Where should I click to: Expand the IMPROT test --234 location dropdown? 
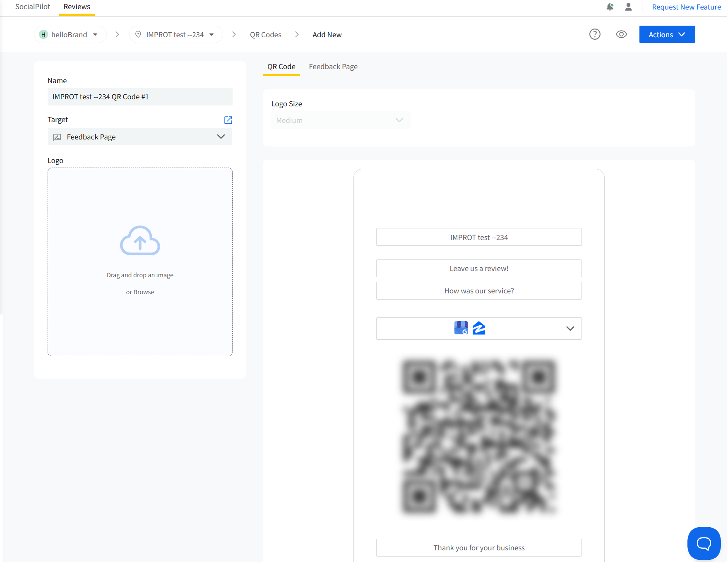(x=176, y=35)
